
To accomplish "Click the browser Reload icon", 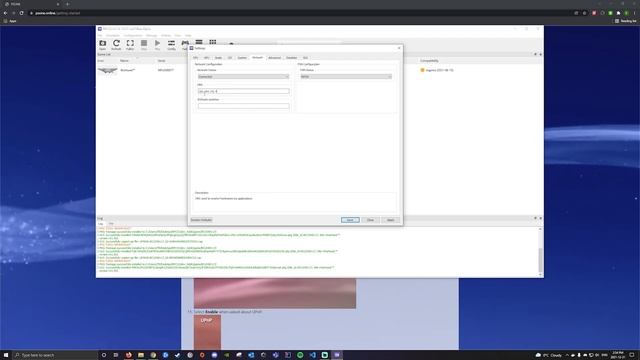I will pyautogui.click(x=22, y=13).
